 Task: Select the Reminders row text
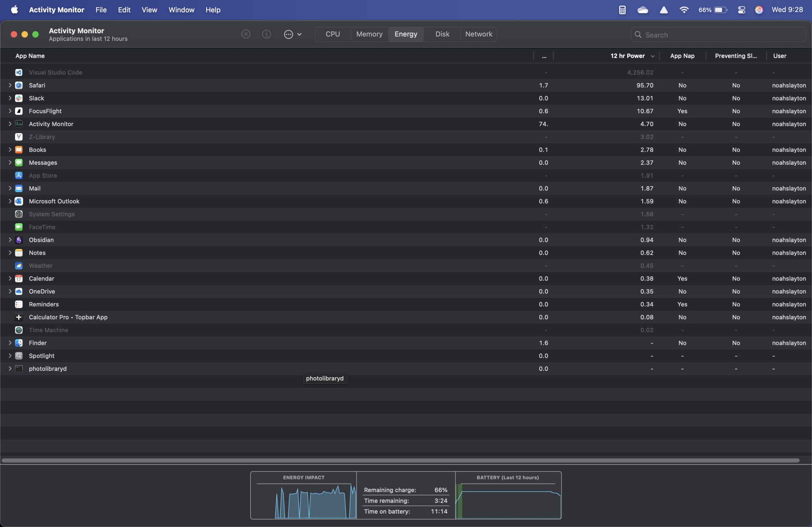44,304
